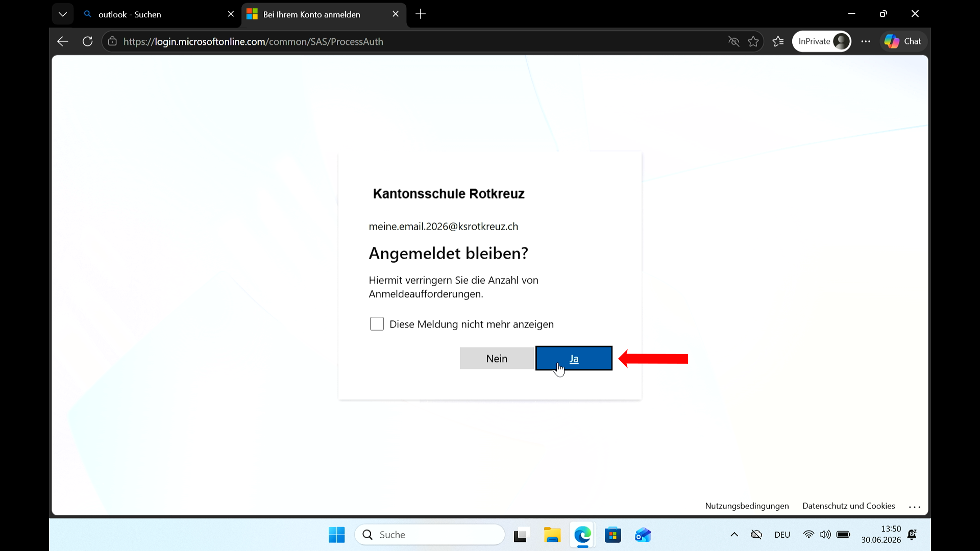This screenshot has height=551, width=980.
Task: Open the browser Settings and more menu
Action: click(x=866, y=41)
